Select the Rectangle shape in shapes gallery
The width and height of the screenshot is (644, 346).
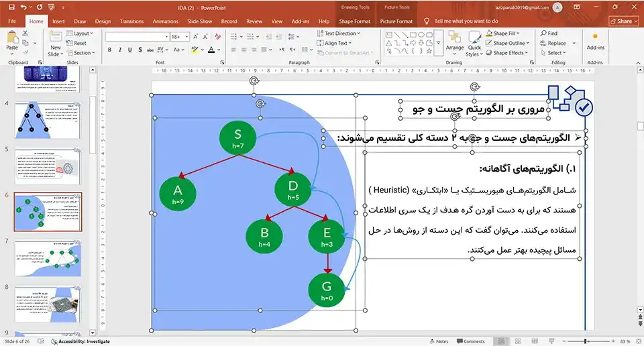point(413,35)
